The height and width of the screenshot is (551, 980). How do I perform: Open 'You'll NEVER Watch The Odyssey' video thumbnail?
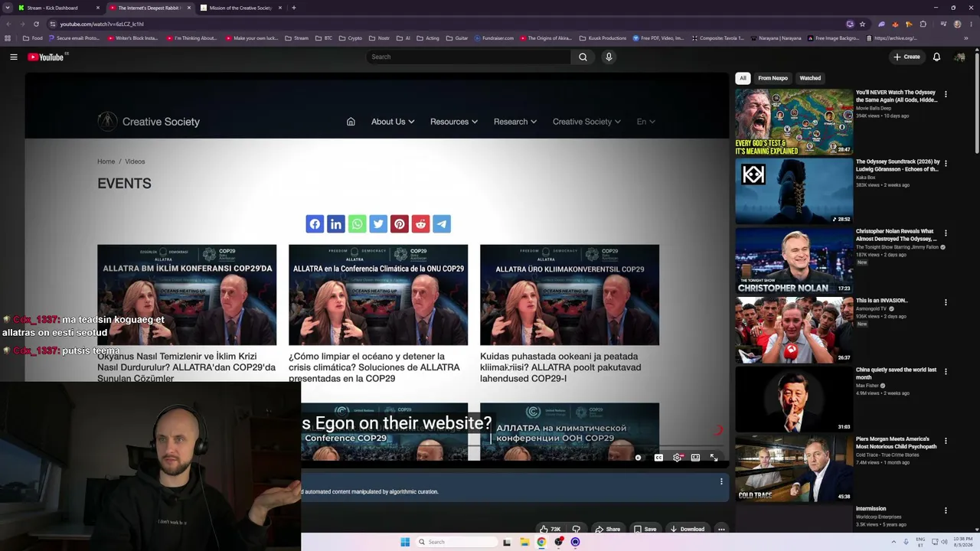point(794,122)
